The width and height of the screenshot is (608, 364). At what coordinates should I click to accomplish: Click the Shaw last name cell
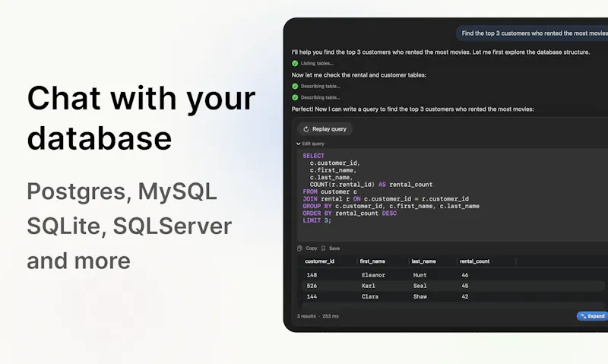(x=420, y=296)
